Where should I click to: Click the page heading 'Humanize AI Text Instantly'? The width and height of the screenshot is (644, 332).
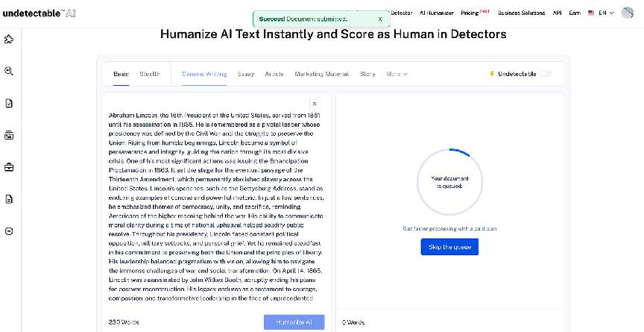click(x=333, y=34)
